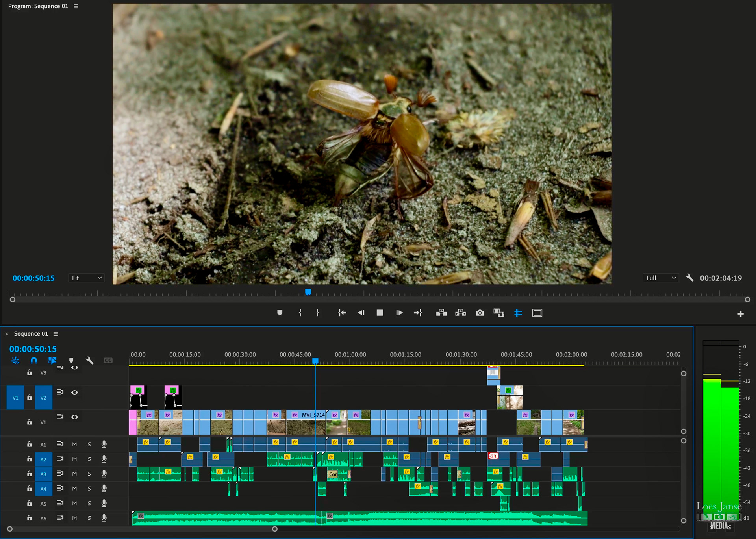
Task: Toggle lock on track V1
Action: (30, 422)
